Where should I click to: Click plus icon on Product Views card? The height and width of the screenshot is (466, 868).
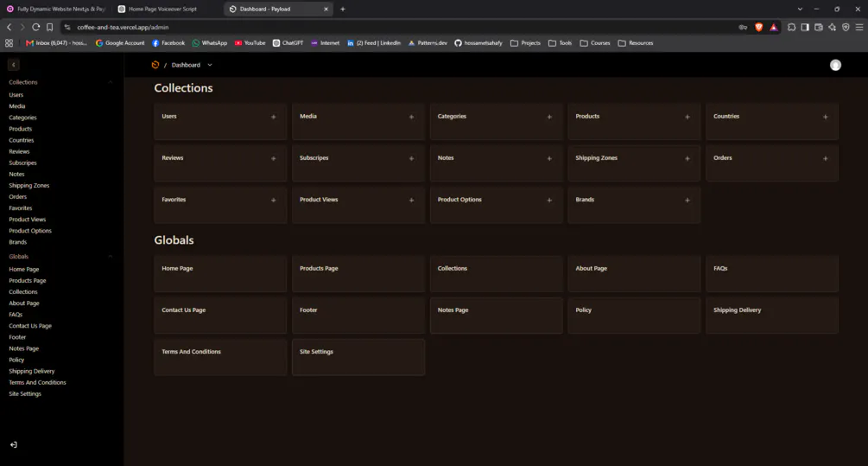411,200
